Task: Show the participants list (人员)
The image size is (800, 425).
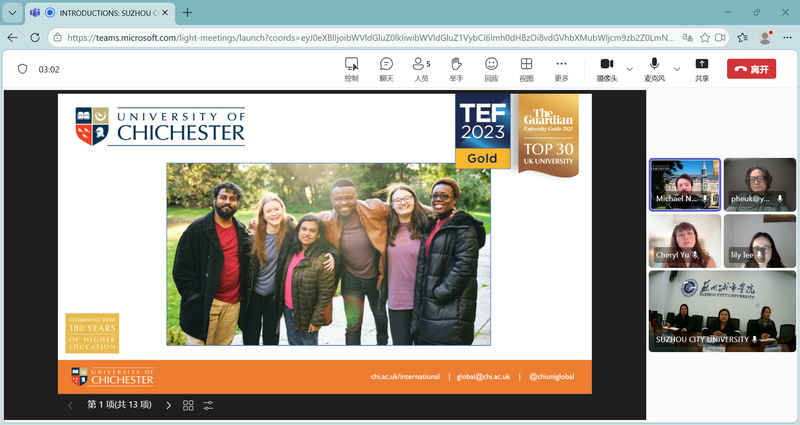Action: (x=421, y=69)
